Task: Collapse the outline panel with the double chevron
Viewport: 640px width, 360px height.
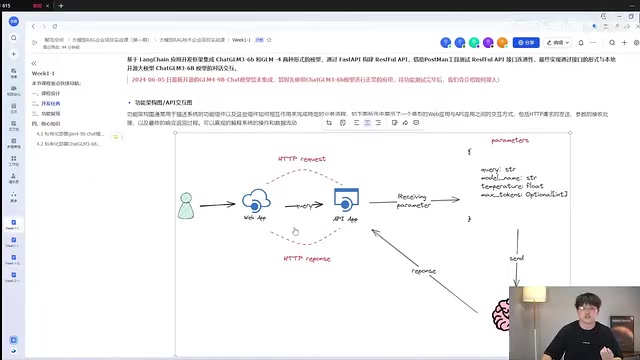Action: coord(34,63)
